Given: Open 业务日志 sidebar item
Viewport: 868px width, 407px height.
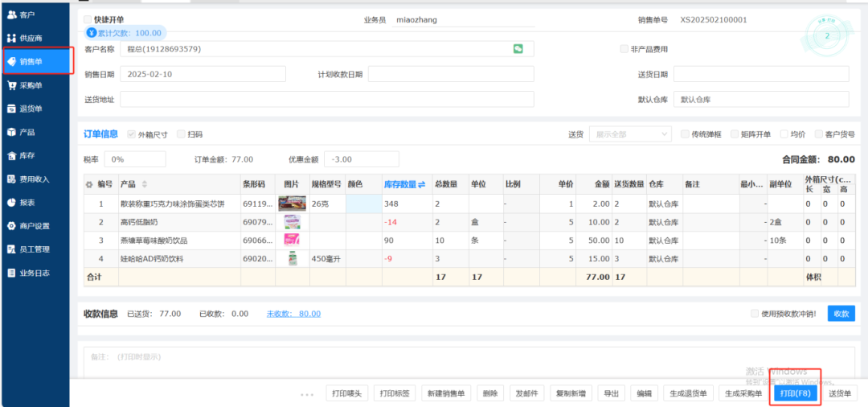Looking at the screenshot, I should (x=35, y=273).
